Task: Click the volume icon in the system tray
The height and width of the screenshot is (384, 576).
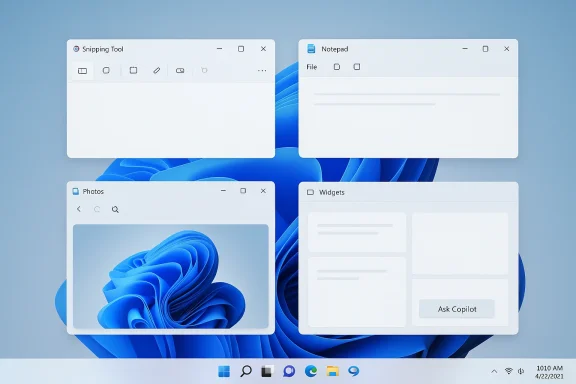Action: click(521, 371)
